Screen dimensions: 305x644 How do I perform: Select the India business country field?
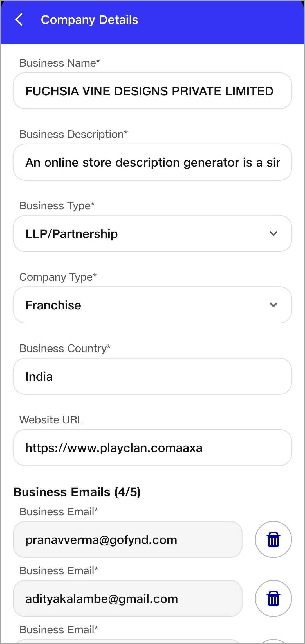click(152, 376)
